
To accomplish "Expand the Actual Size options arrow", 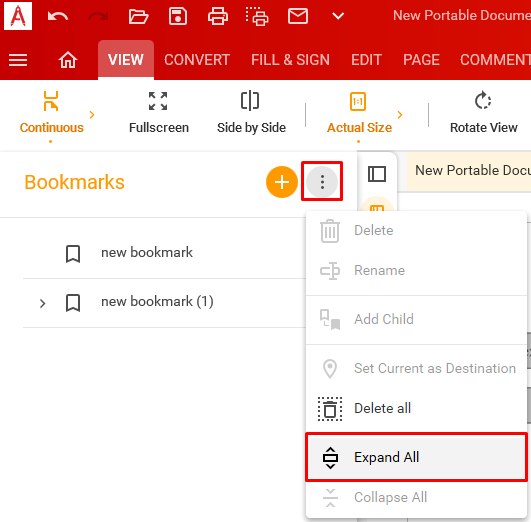I will pos(400,115).
